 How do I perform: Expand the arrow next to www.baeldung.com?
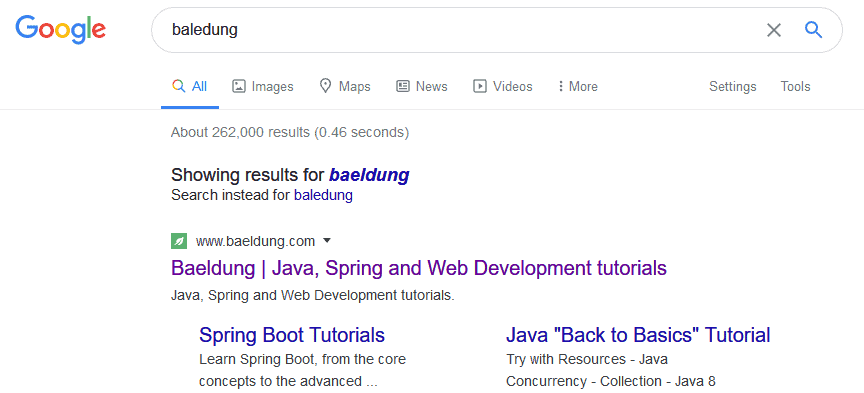pos(327,241)
